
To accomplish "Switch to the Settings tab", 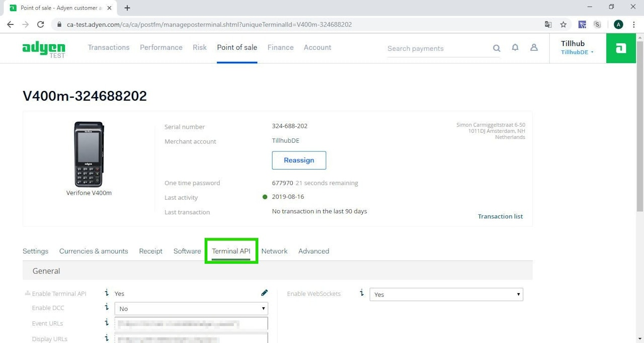I will click(35, 251).
